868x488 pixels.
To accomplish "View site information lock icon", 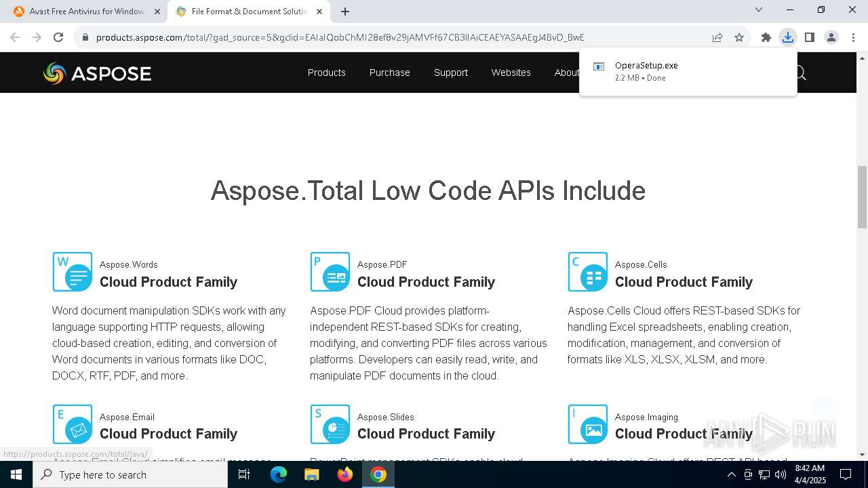I will click(85, 37).
